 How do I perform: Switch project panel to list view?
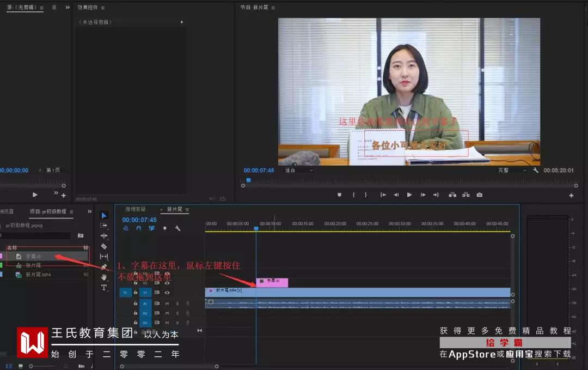point(9,366)
